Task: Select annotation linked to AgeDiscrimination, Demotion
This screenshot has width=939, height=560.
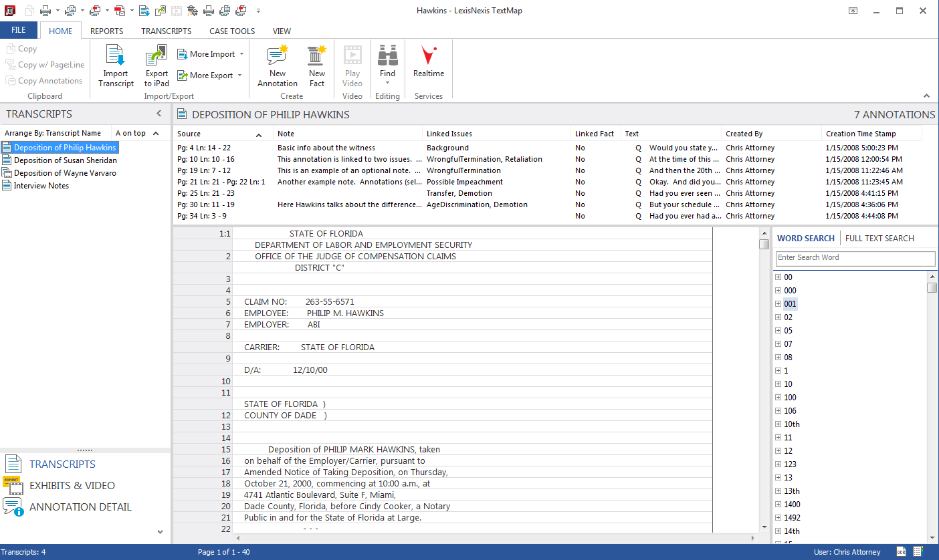Action: pos(548,204)
